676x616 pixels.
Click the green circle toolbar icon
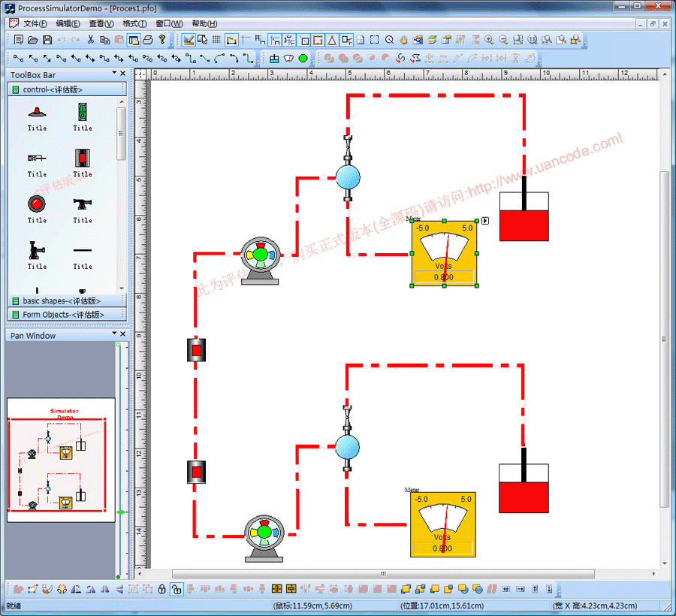pyautogui.click(x=303, y=58)
